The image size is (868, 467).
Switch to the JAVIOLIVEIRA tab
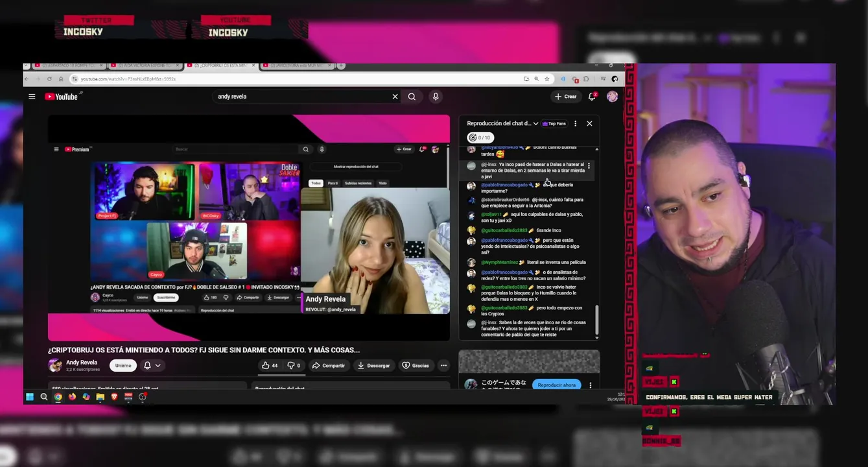tap(296, 66)
